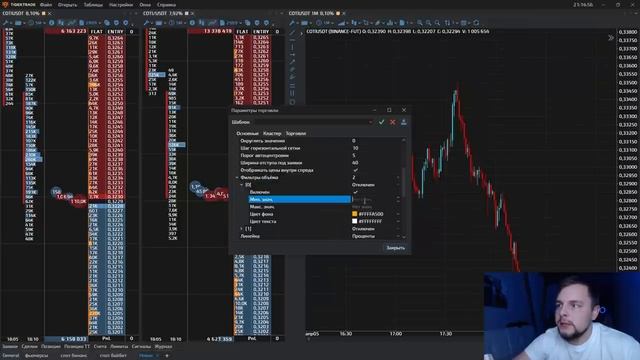Delete template with the red X icon
Image resolution: width=640 pixels, height=360 pixels.
pos(392,122)
